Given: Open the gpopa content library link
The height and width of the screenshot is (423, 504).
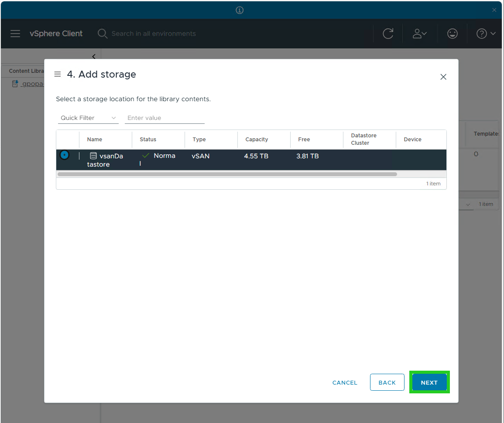Looking at the screenshot, I should [x=32, y=83].
